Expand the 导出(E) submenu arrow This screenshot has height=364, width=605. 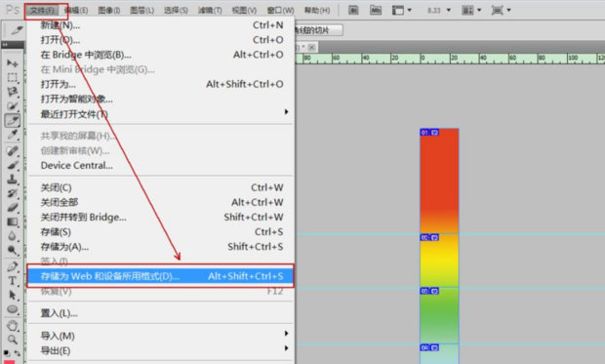click(x=286, y=348)
